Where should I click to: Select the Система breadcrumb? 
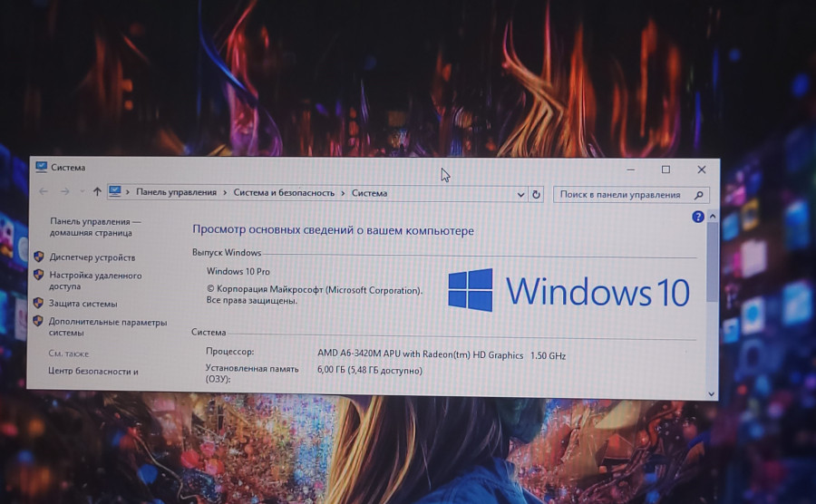370,193
